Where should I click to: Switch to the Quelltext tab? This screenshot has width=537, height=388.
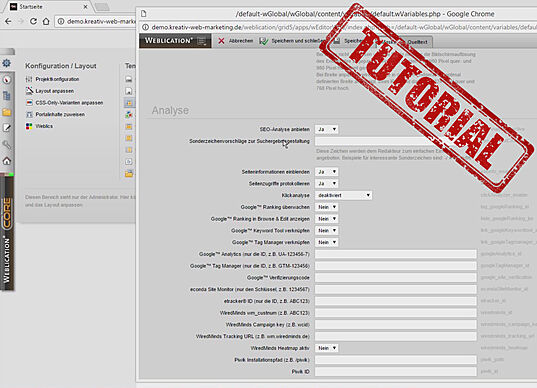point(417,42)
